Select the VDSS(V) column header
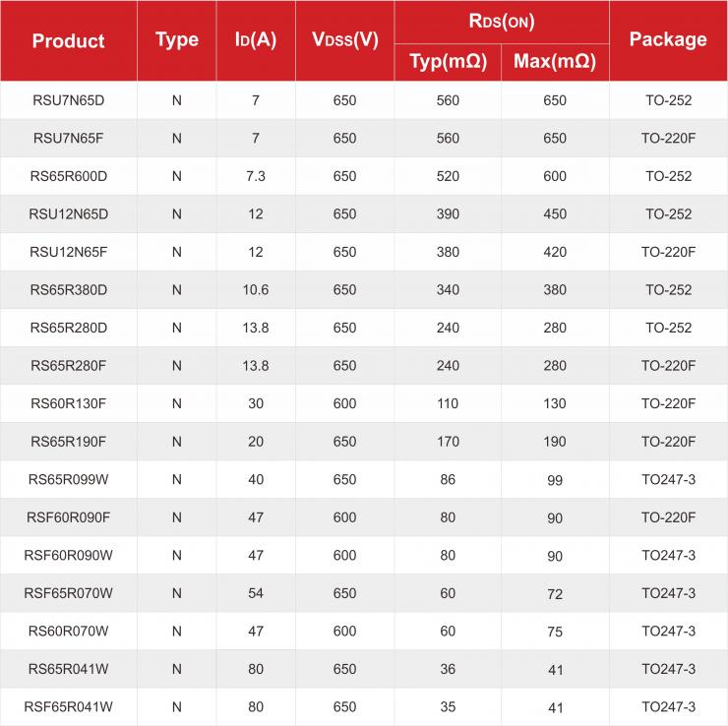The height and width of the screenshot is (726, 728). [x=344, y=40]
